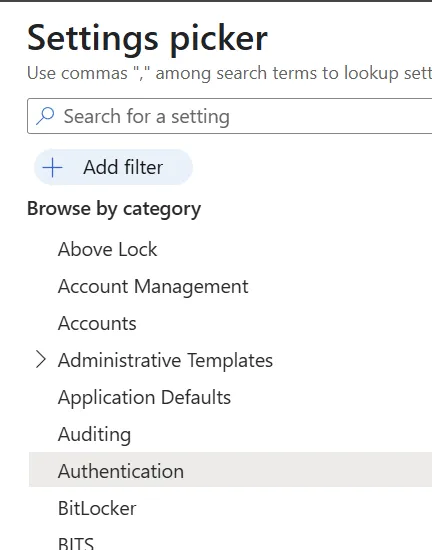Select the BitLocker category
Viewport: 432px width, 550px height.
[x=97, y=508]
